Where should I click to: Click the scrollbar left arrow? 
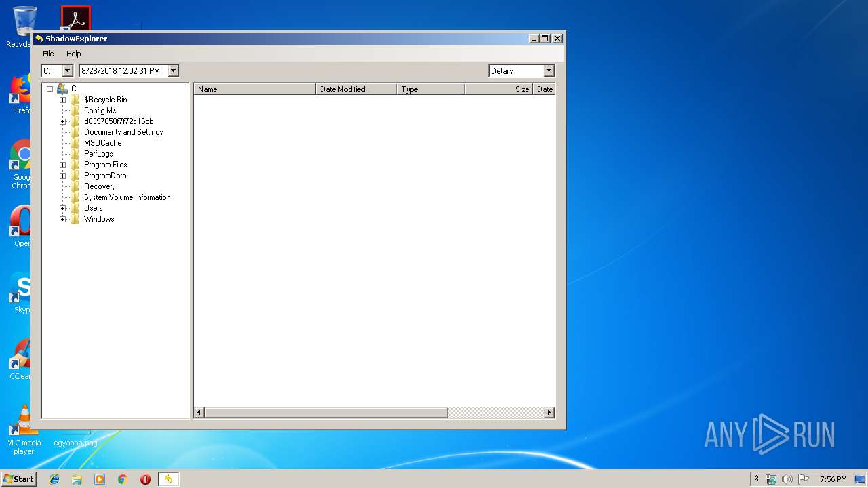(199, 412)
